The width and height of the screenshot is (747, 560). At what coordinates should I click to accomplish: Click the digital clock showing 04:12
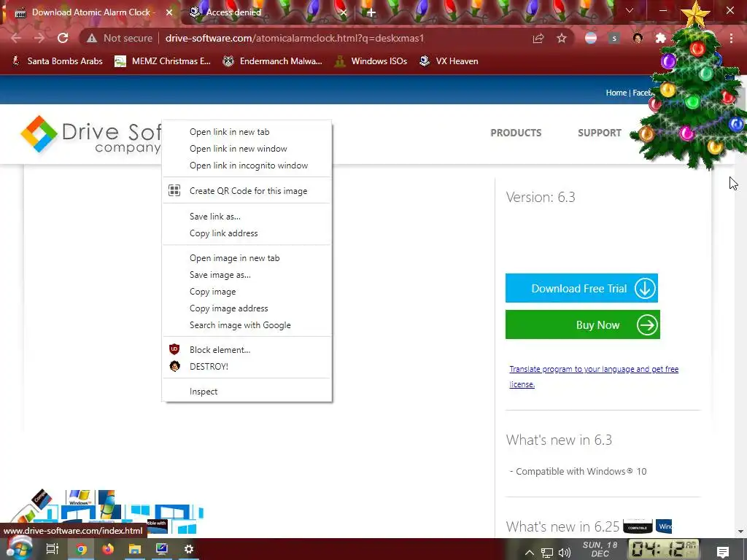[x=664, y=549]
